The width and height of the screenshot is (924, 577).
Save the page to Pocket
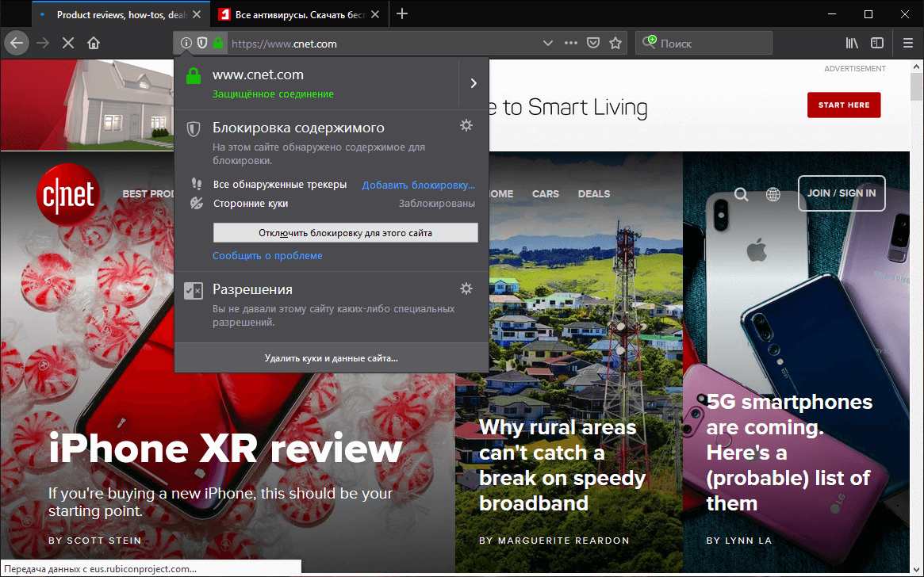592,43
